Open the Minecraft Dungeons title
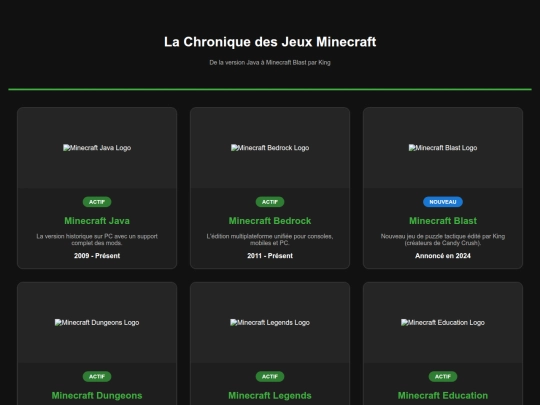The width and height of the screenshot is (540, 405). pyautogui.click(x=97, y=395)
